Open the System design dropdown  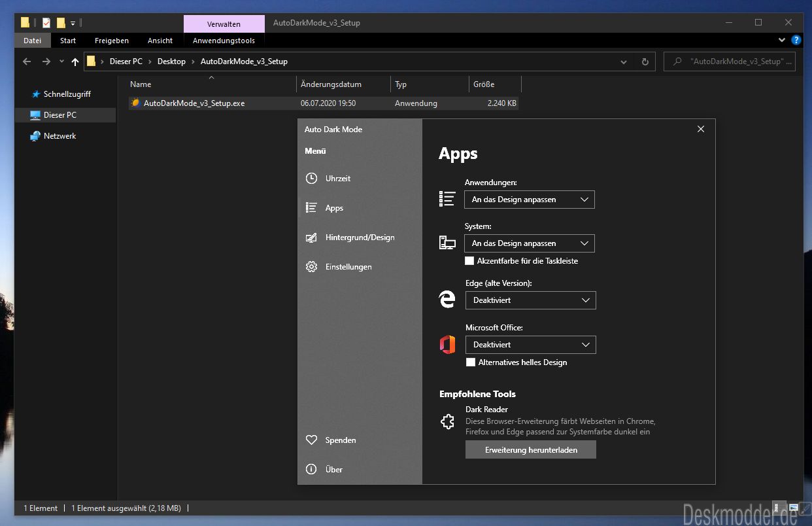pos(530,243)
